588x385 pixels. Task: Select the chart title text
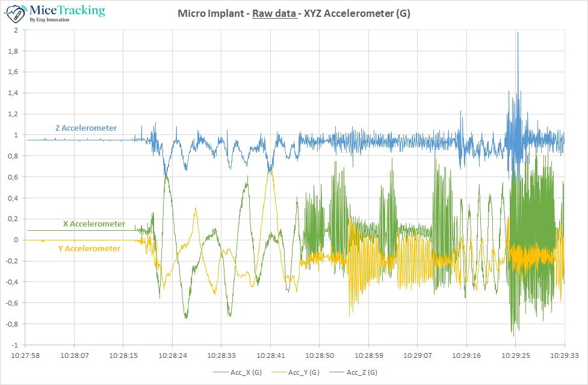pyautogui.click(x=294, y=13)
